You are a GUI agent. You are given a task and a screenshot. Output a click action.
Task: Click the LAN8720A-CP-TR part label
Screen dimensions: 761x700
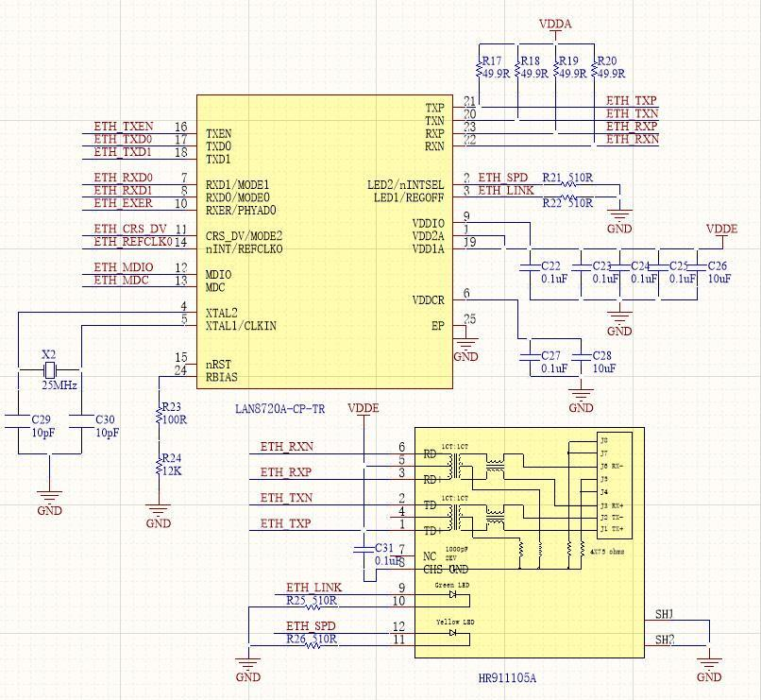tap(280, 409)
